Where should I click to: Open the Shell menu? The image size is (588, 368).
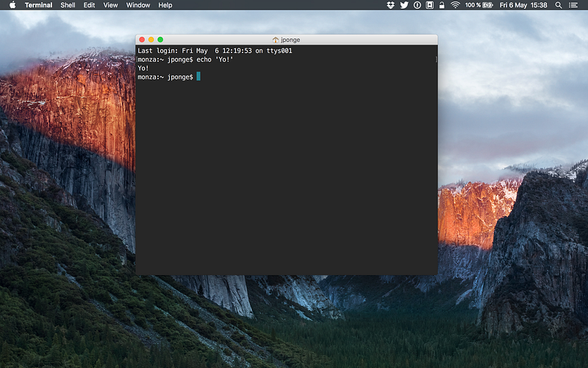click(x=68, y=5)
